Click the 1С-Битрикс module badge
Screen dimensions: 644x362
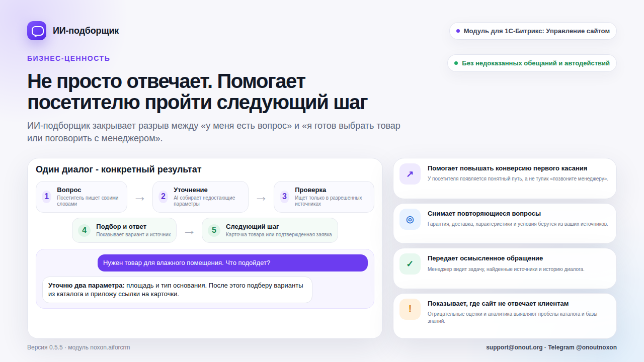click(533, 31)
